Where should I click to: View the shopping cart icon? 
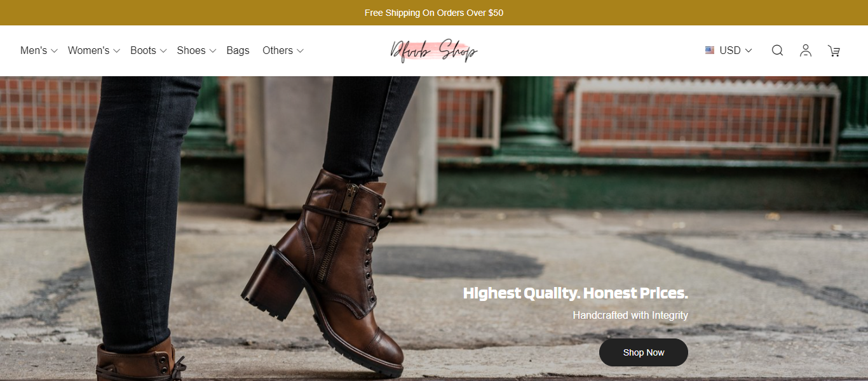(834, 51)
